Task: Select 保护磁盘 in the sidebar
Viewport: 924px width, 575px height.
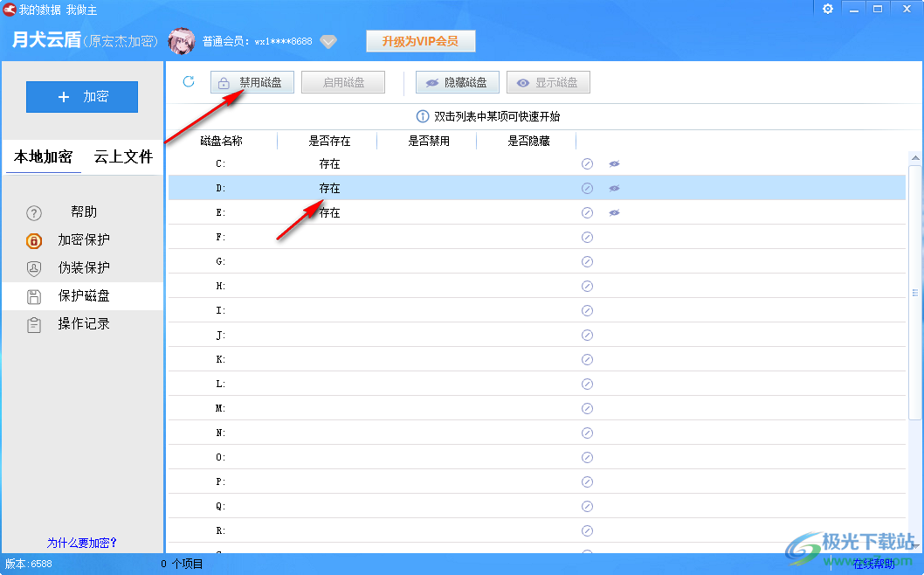Action: [x=82, y=296]
